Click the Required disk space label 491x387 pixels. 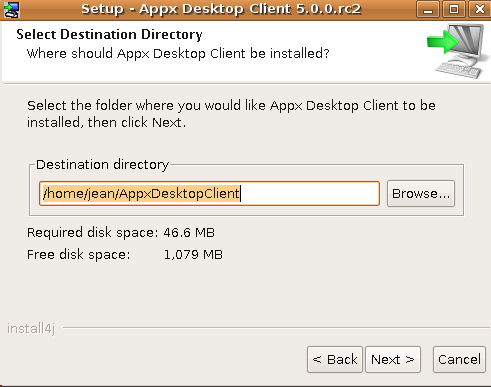pos(92,233)
